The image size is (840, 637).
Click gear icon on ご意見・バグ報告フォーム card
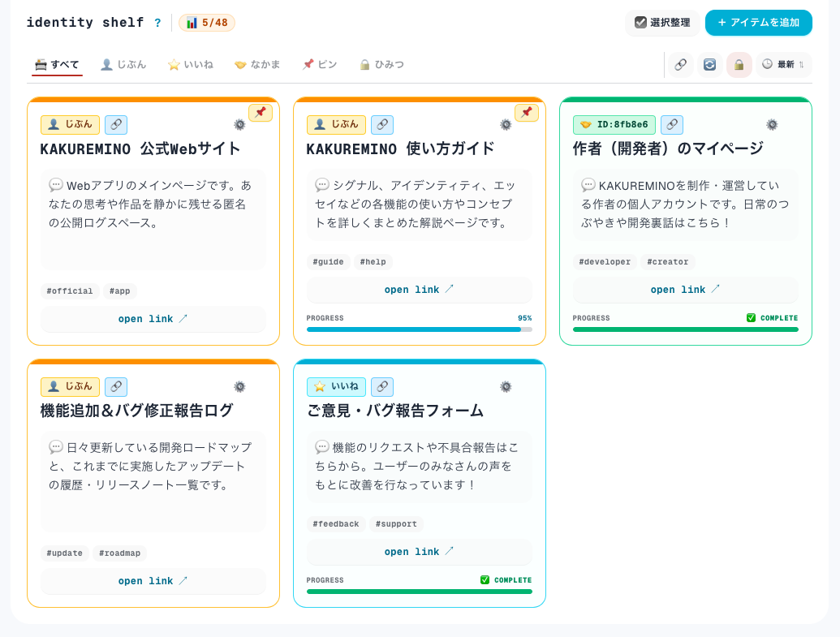pos(506,387)
